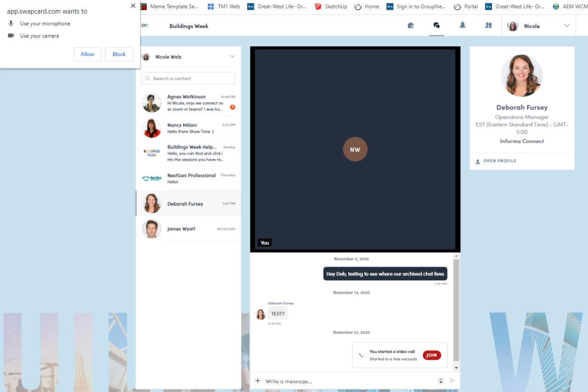Viewport: 588px width, 392px height.
Task: Click the message box stepper arrows
Action: pos(441,381)
